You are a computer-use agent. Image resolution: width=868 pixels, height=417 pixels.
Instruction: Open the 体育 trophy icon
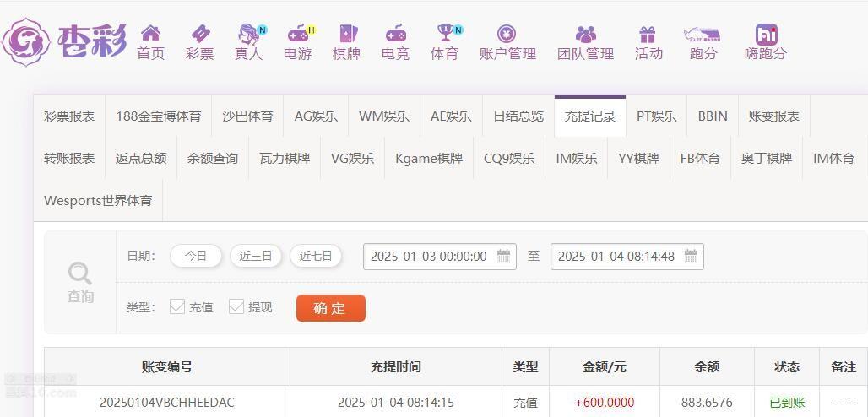(445, 33)
